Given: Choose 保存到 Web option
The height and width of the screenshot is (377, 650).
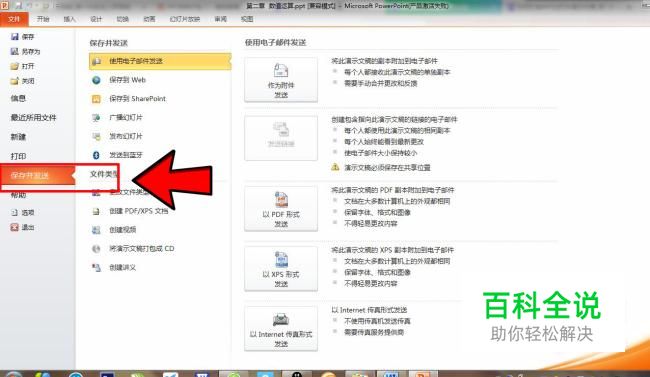Looking at the screenshot, I should point(119,80).
